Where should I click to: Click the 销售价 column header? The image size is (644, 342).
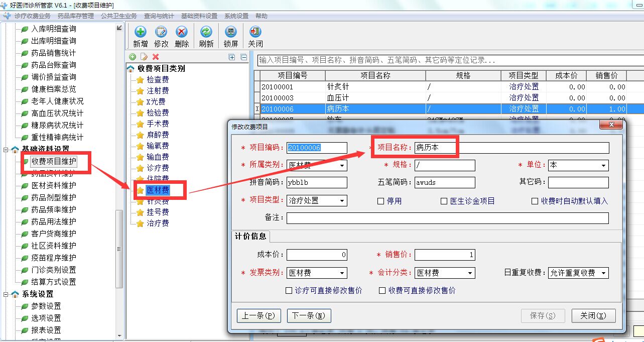pos(606,75)
